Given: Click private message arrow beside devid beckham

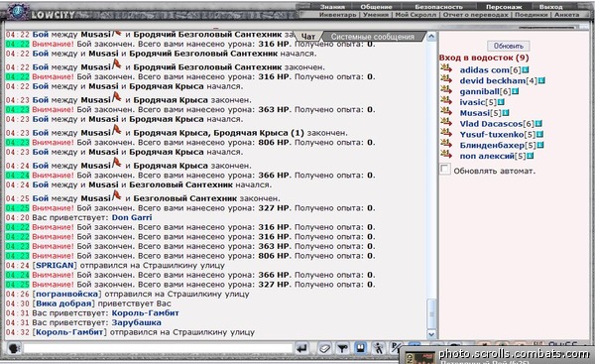Looking at the screenshot, I should click(446, 79).
